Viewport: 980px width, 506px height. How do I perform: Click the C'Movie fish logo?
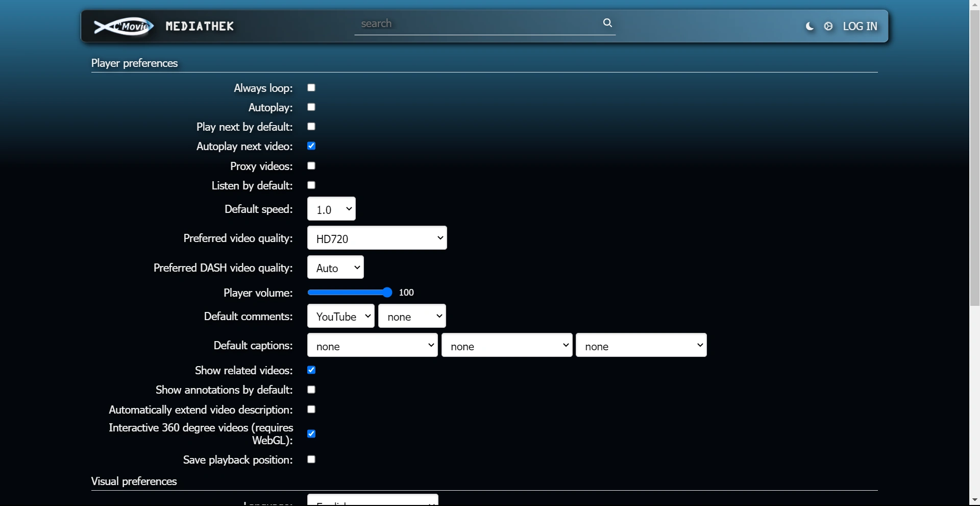tap(124, 26)
